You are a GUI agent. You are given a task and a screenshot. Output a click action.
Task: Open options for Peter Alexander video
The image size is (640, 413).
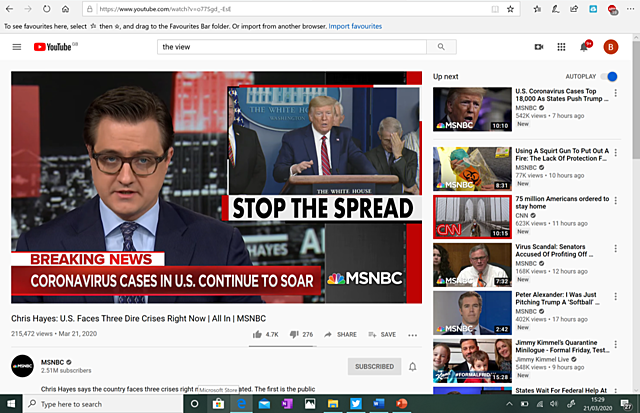(616, 296)
